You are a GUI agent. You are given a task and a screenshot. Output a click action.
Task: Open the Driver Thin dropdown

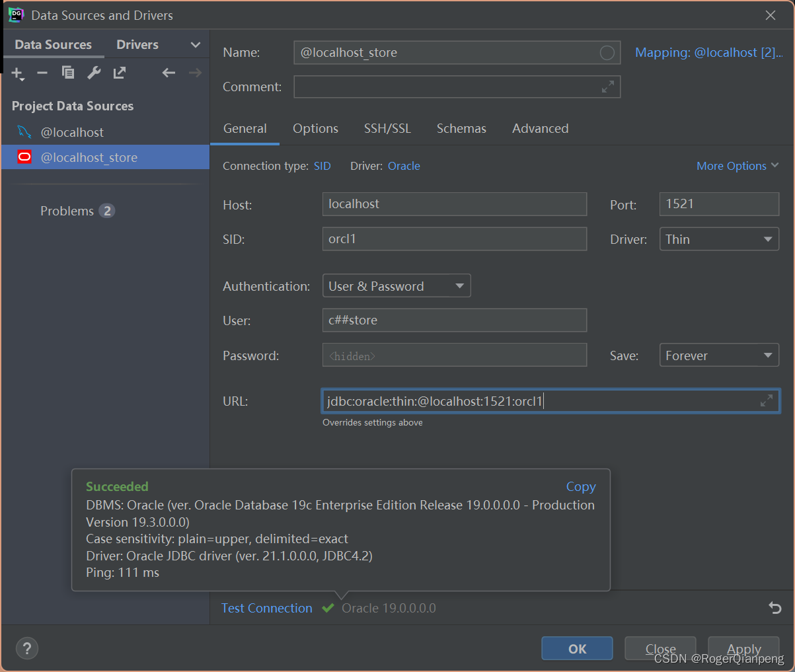[719, 239]
